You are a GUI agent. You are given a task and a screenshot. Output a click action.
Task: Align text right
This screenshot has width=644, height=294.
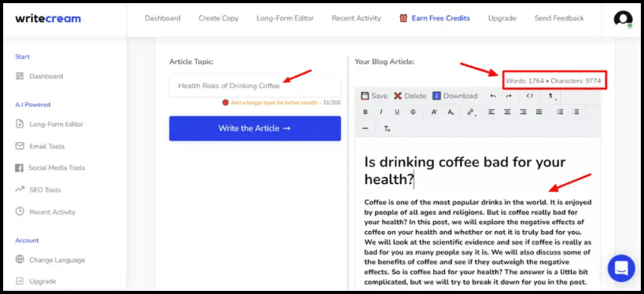pos(523,112)
